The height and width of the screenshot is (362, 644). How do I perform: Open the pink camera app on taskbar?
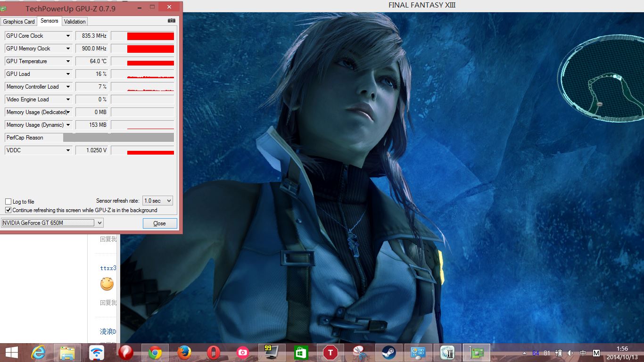click(x=243, y=353)
